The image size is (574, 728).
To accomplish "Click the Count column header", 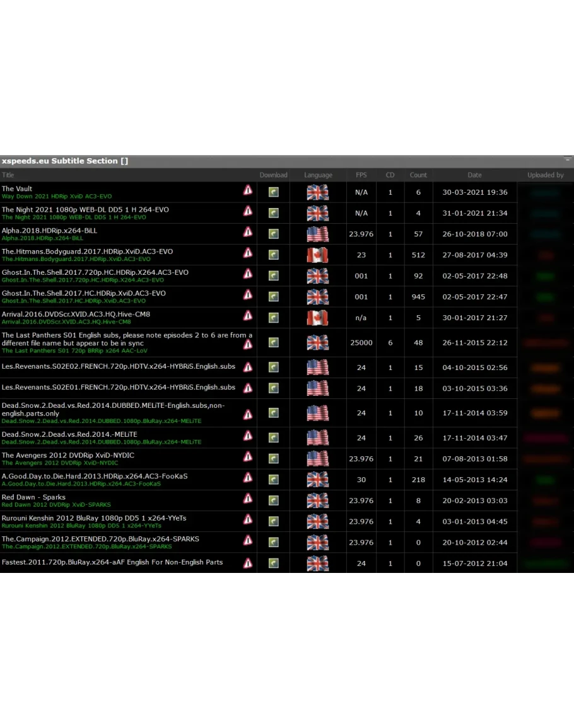I will [418, 175].
